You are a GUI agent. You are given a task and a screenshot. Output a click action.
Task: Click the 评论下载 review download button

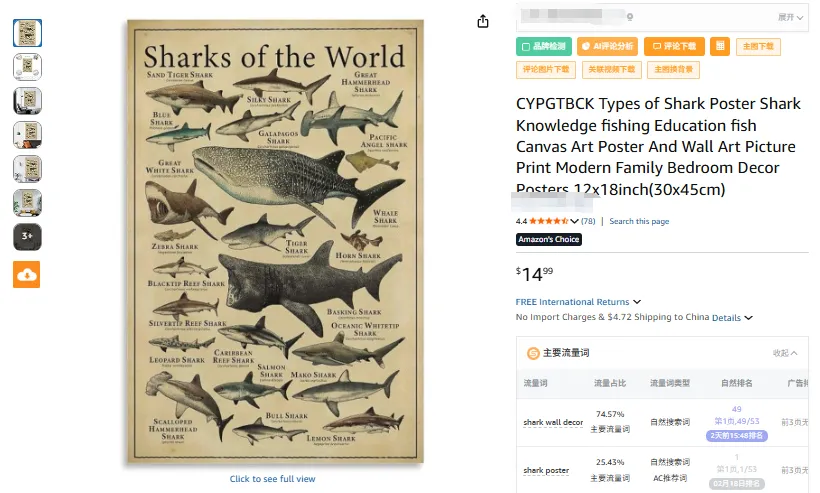pos(673,46)
